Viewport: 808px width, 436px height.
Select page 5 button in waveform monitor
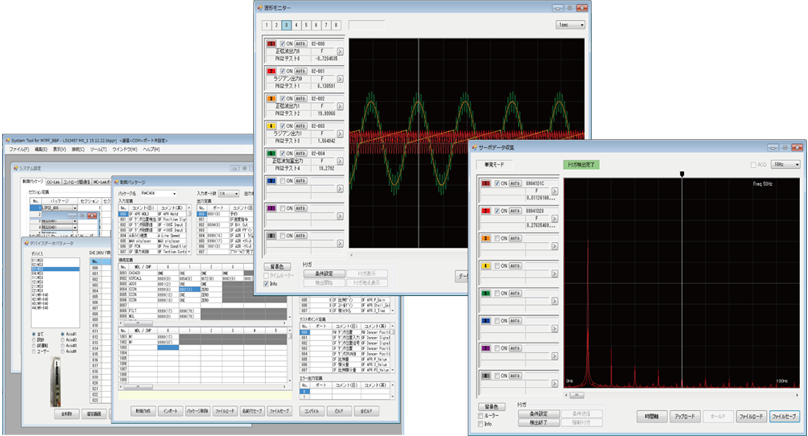306,25
